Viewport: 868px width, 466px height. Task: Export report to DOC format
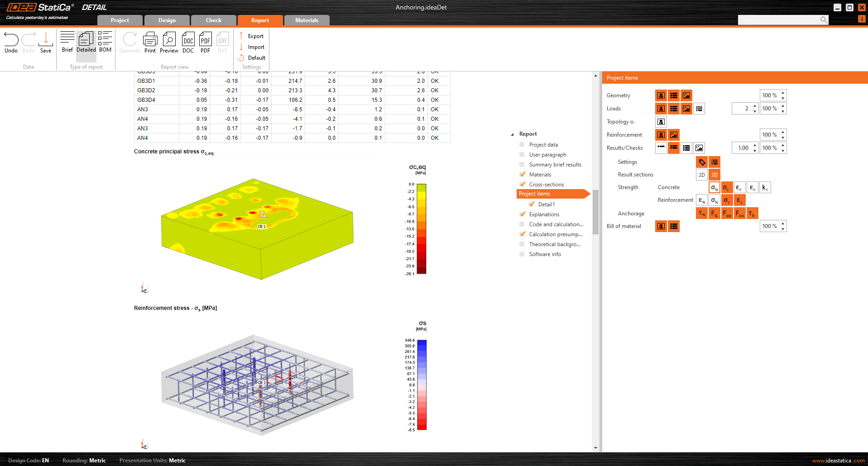point(188,43)
